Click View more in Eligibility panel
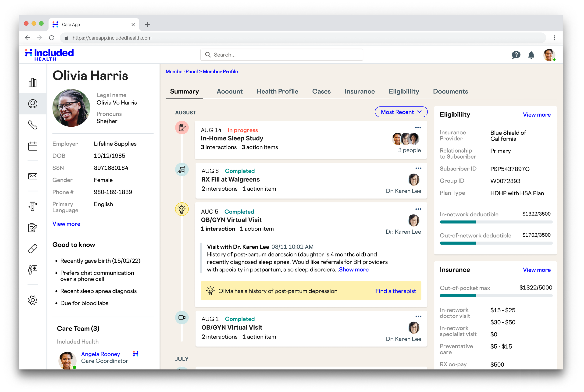 [x=537, y=115]
